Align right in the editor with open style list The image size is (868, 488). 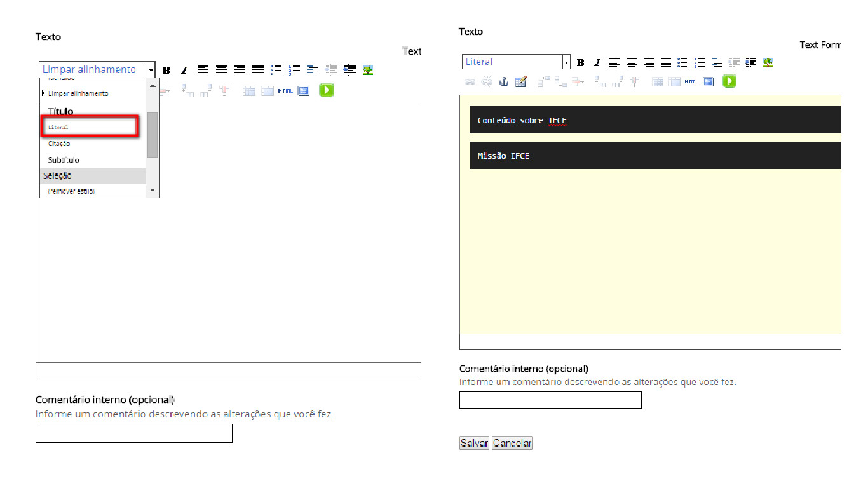click(240, 70)
